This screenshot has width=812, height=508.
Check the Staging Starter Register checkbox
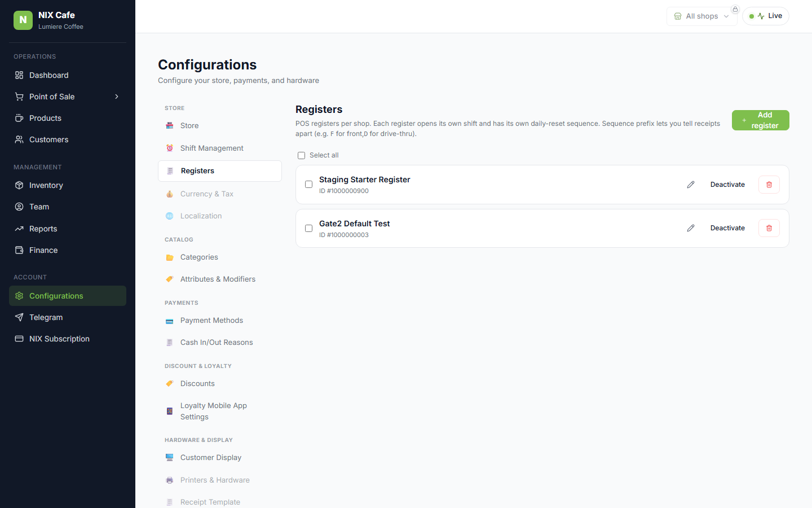(308, 185)
